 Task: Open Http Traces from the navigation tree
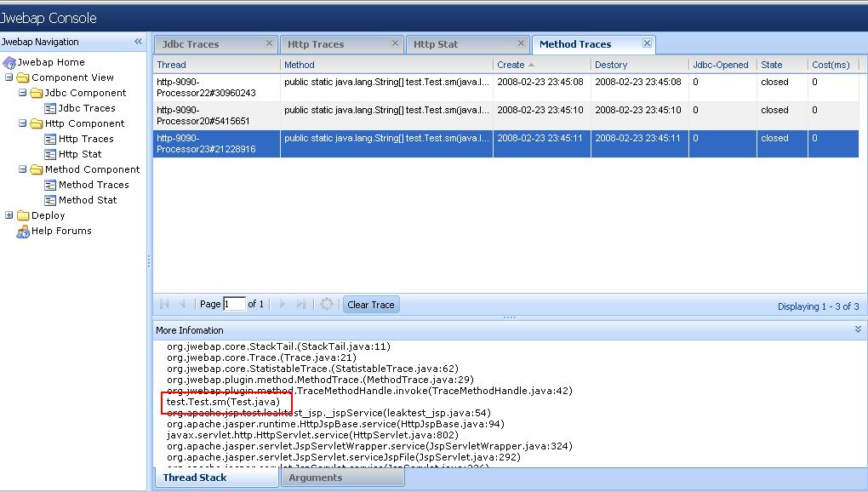click(86, 139)
